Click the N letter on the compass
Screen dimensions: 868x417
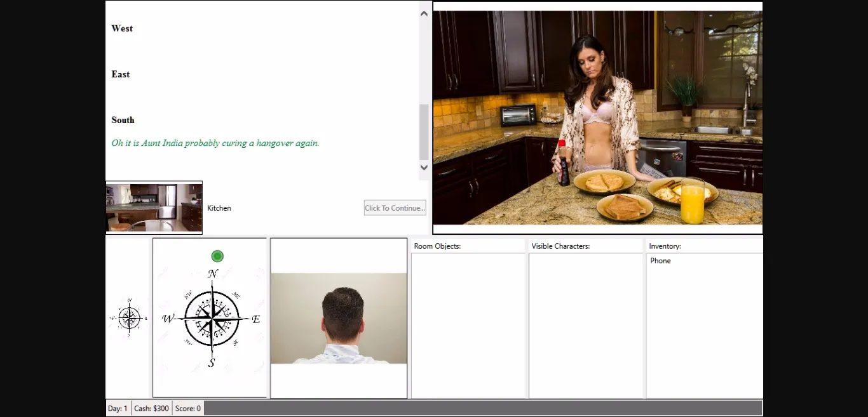(213, 274)
